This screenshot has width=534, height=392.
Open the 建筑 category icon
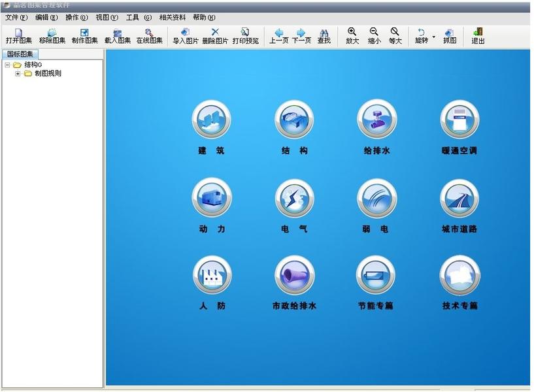211,120
